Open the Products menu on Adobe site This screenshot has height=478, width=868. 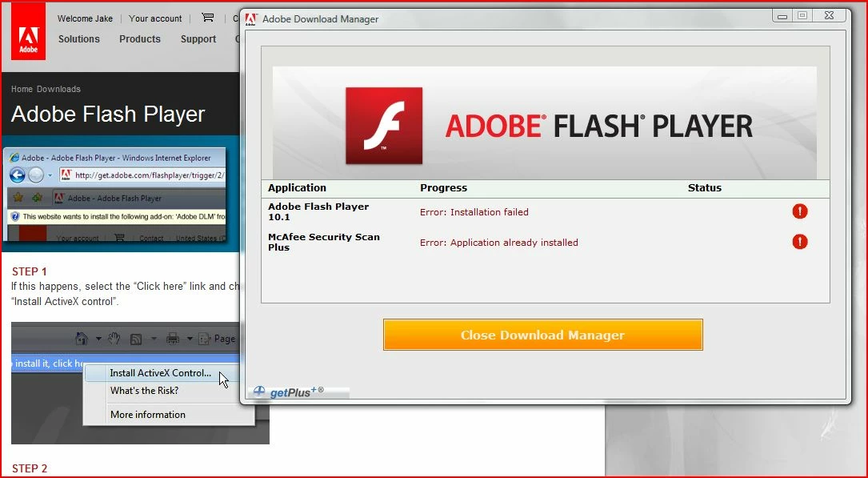click(140, 38)
